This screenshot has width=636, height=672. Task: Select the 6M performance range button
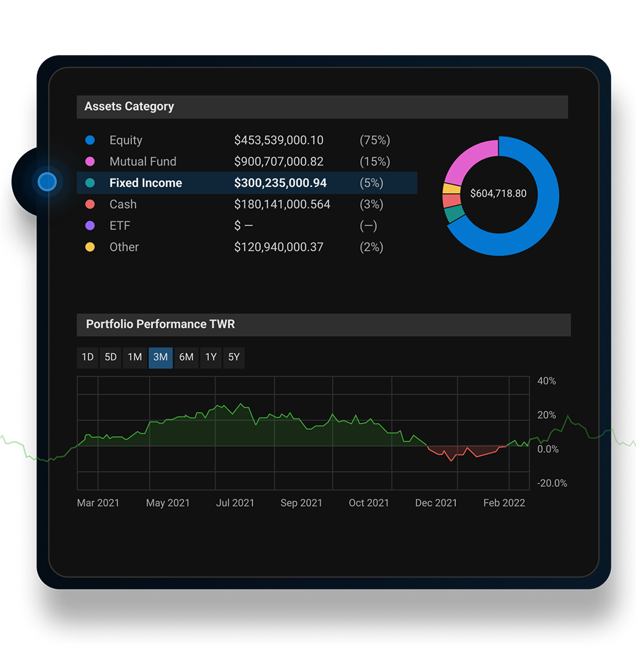click(186, 357)
